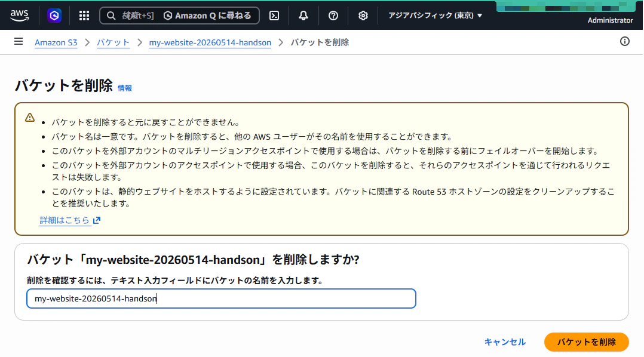The image size is (644, 357).
Task: Go to バケット breadcrumb link
Action: point(113,42)
